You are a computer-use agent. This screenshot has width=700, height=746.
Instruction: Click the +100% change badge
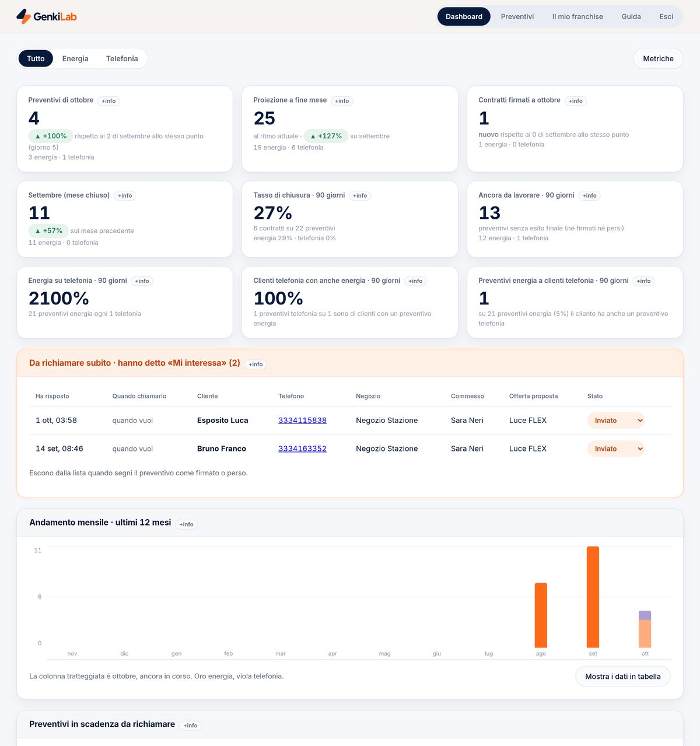[x=51, y=136]
